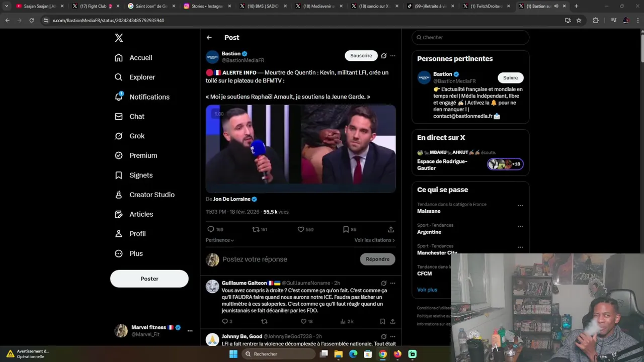Open File Explorer from taskbar
Image resolution: width=644 pixels, height=362 pixels.
click(x=339, y=354)
